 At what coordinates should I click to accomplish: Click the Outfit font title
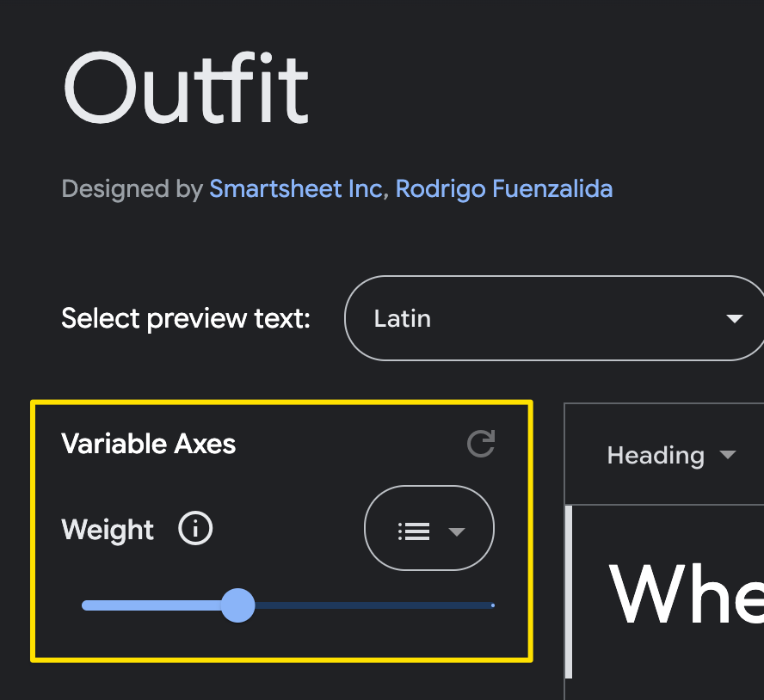(x=187, y=89)
